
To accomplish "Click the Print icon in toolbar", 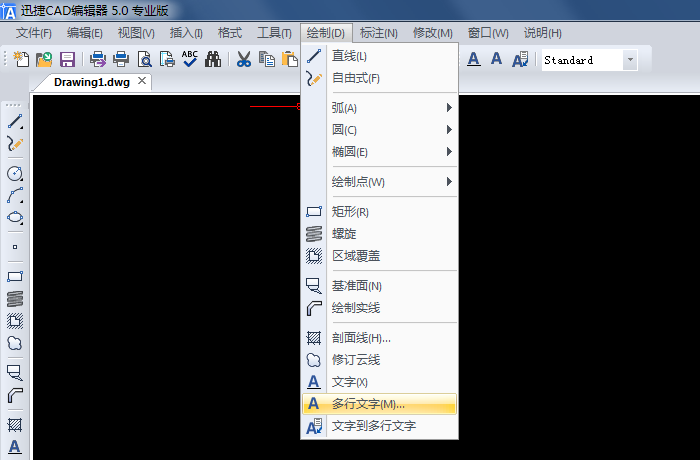I will pos(121,59).
